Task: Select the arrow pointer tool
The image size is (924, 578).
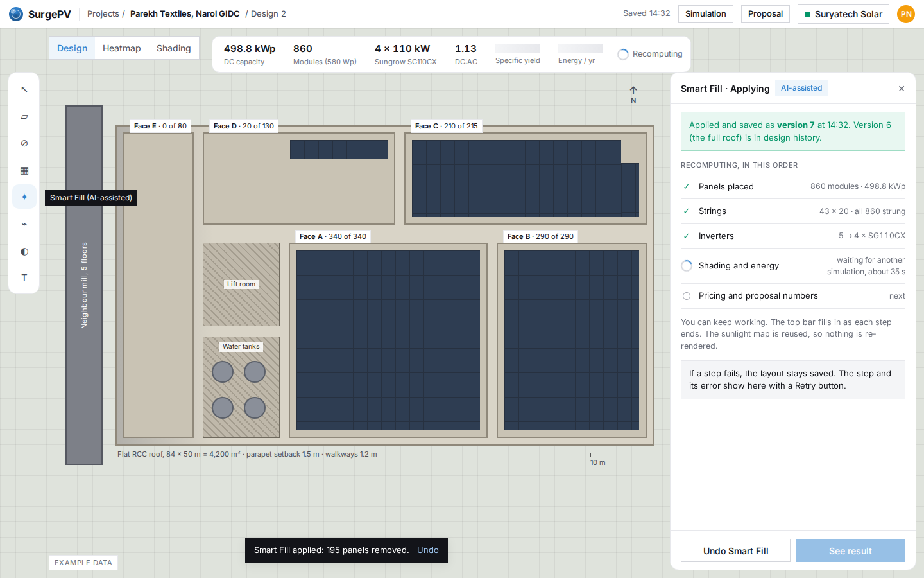Action: coord(24,89)
